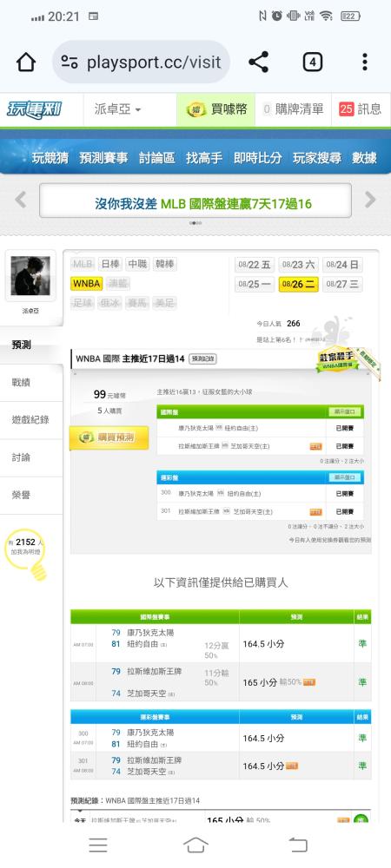Open the tab switcher showing 4 tabs

312,62
